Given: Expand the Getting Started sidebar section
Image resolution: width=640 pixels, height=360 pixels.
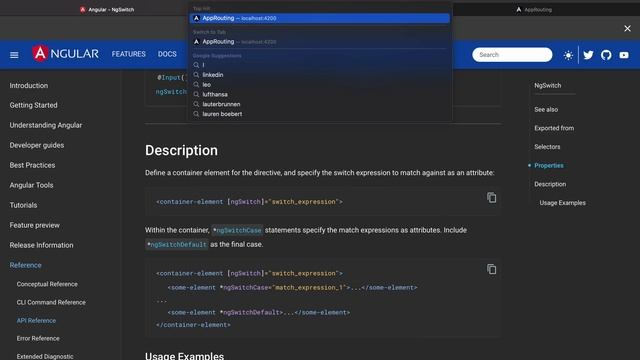Looking at the screenshot, I should [33, 105].
